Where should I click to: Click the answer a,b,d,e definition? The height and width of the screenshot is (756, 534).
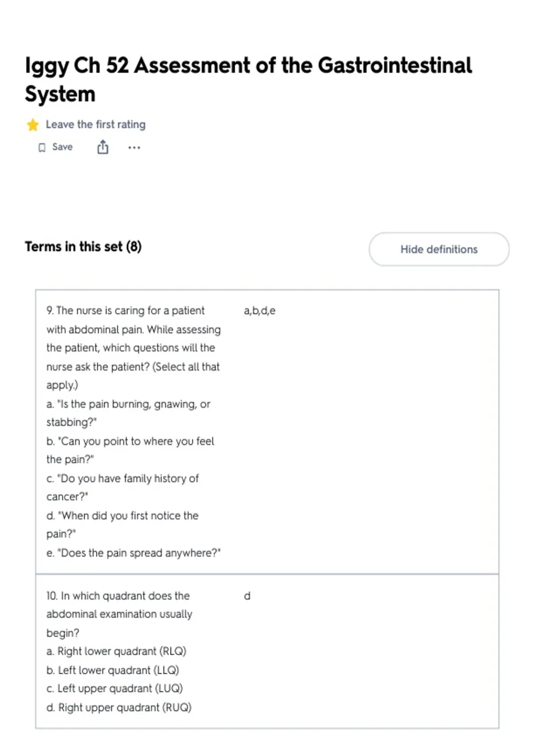259,311
